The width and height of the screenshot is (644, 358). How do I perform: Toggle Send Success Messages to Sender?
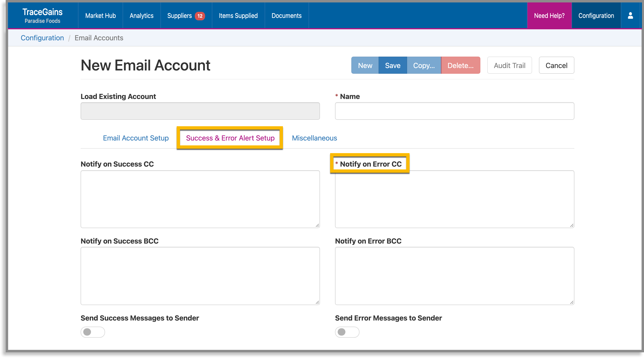point(92,332)
